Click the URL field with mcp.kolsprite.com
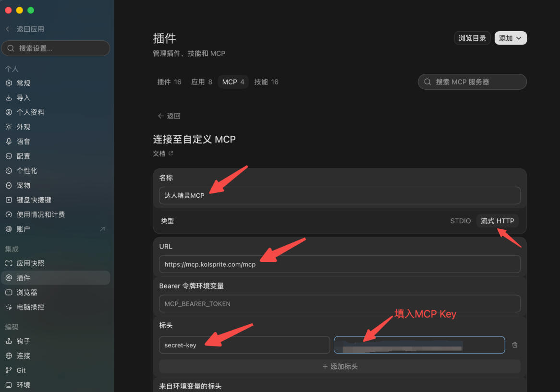The width and height of the screenshot is (560, 392). 340,264
